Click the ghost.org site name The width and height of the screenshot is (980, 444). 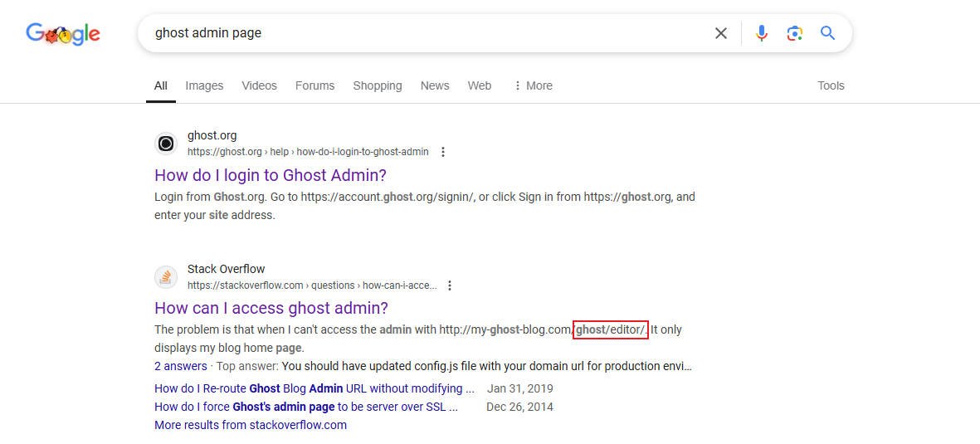212,136
